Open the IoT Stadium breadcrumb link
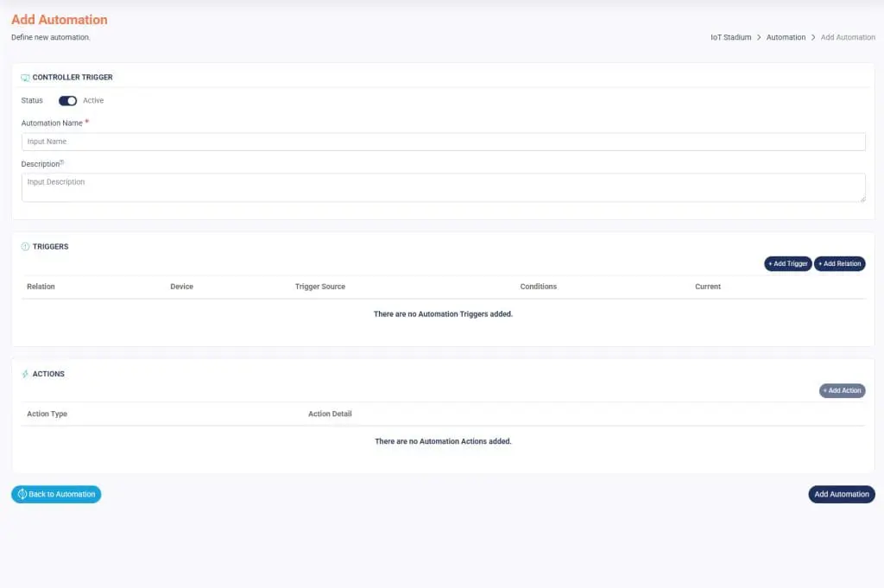 point(730,38)
